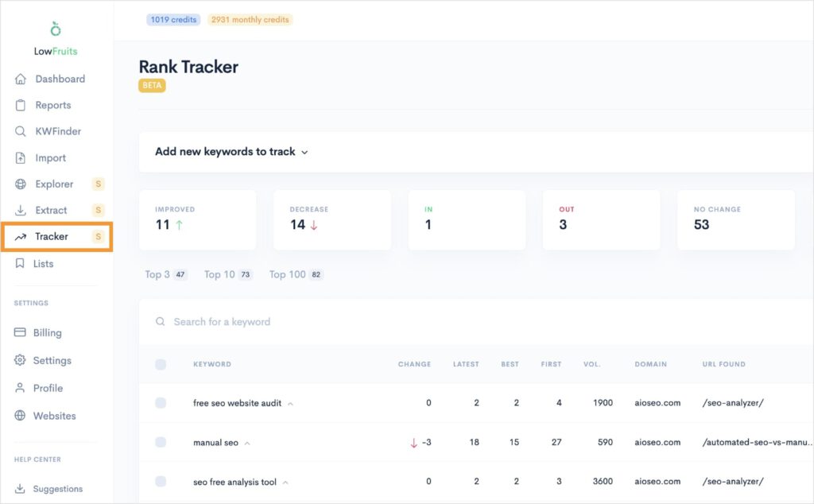Image resolution: width=814 pixels, height=504 pixels.
Task: Visit the Profile settings
Action: (x=49, y=388)
